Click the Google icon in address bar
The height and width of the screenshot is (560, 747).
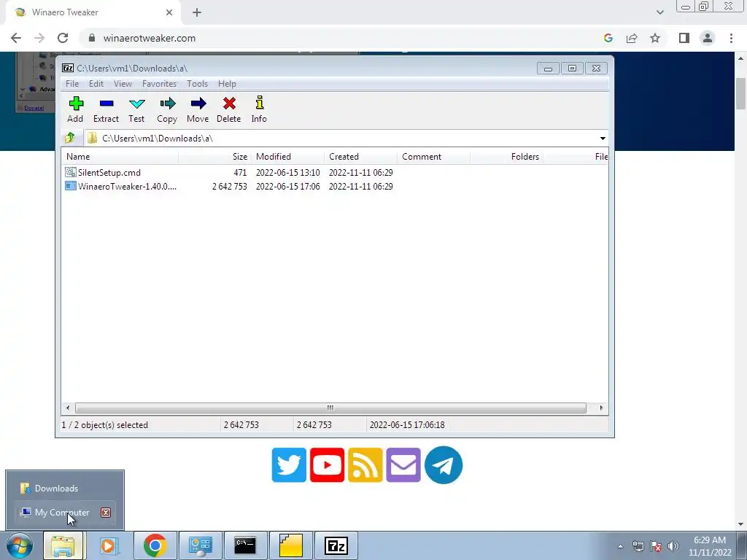pos(608,38)
